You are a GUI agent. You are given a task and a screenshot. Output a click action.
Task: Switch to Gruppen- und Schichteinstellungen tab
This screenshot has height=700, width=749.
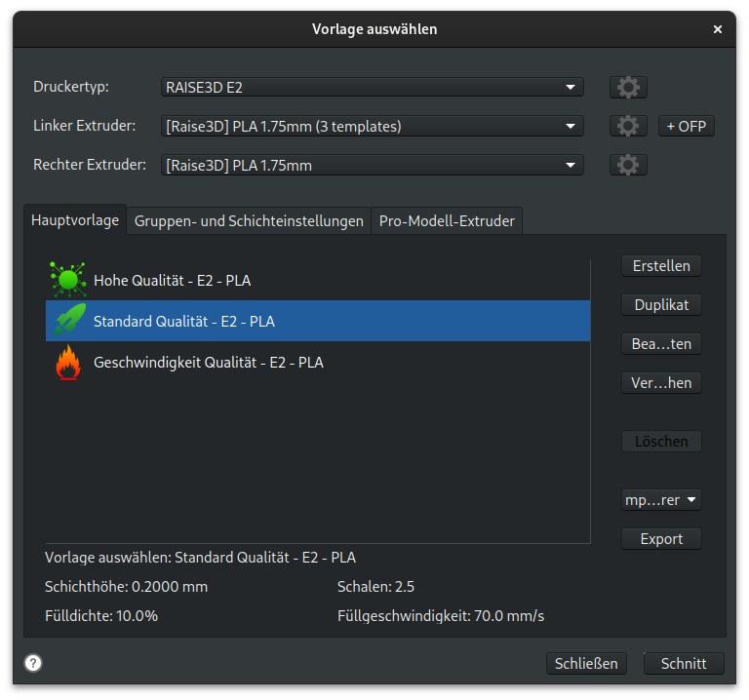[x=249, y=221]
